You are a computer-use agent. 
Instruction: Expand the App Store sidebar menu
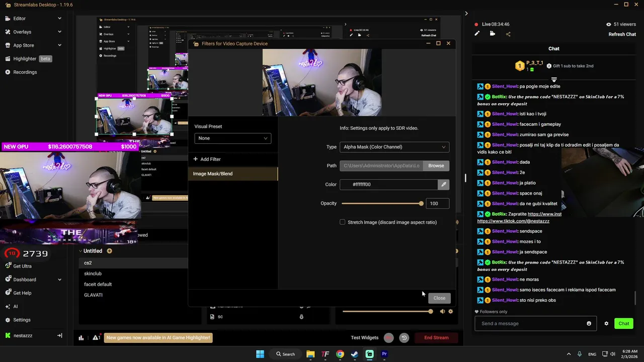pos(59,45)
